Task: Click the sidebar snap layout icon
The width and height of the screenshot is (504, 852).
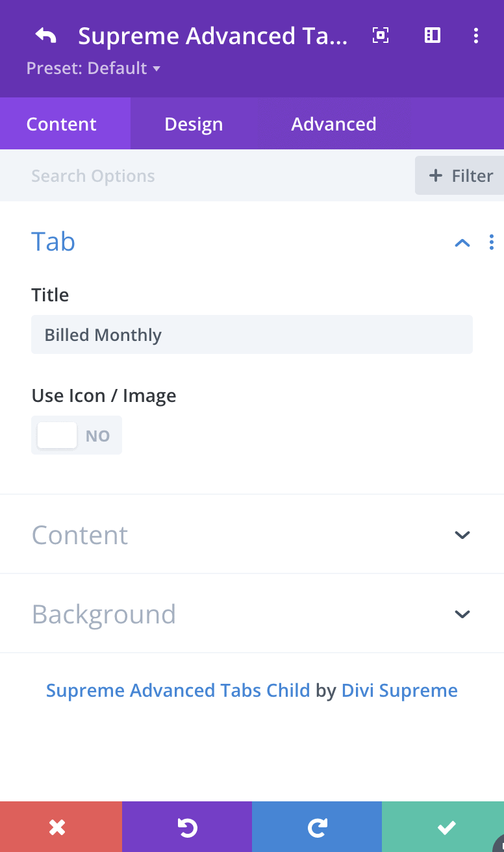Action: pos(433,36)
